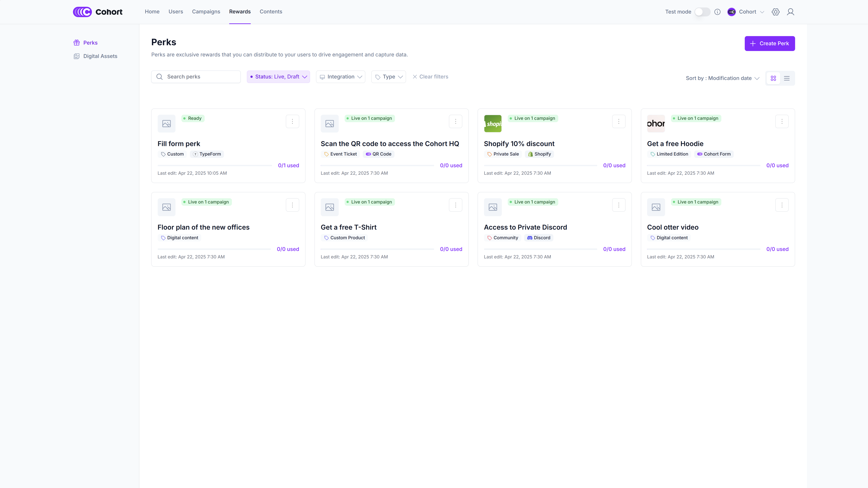
Task: Switch to list view layout
Action: pos(787,78)
